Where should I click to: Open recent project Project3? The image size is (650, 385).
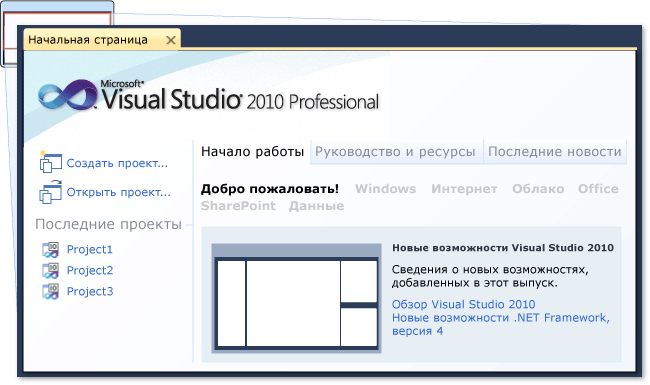(90, 291)
